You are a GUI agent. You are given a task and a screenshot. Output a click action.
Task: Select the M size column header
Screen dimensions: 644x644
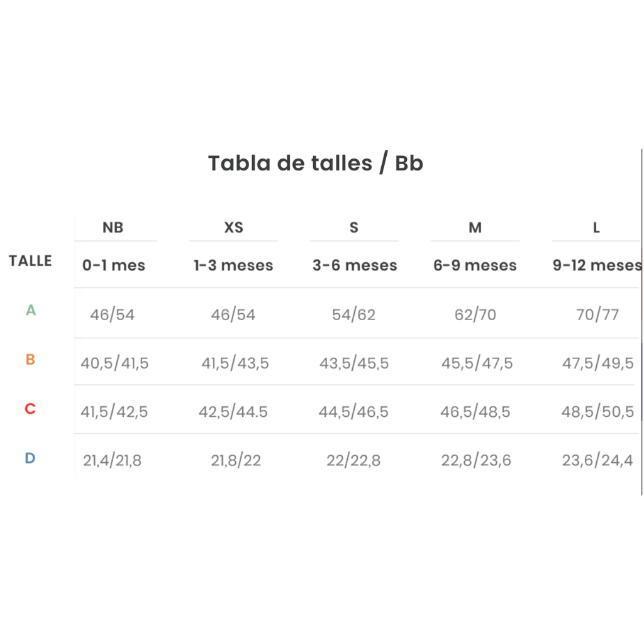[x=475, y=228]
